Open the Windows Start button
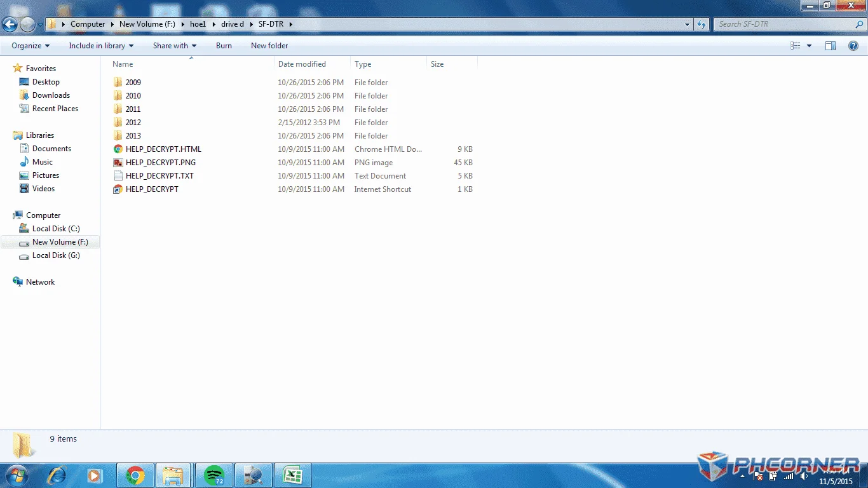The image size is (868, 488). click(16, 475)
